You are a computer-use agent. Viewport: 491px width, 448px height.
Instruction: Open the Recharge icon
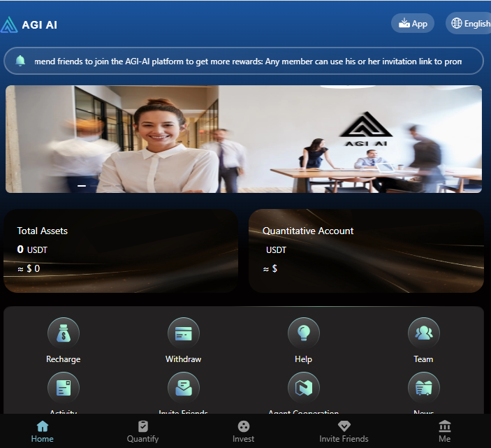click(64, 334)
